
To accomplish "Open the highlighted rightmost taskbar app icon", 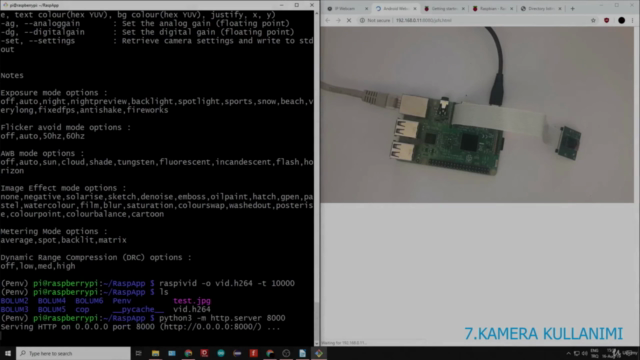I will pos(319,353).
